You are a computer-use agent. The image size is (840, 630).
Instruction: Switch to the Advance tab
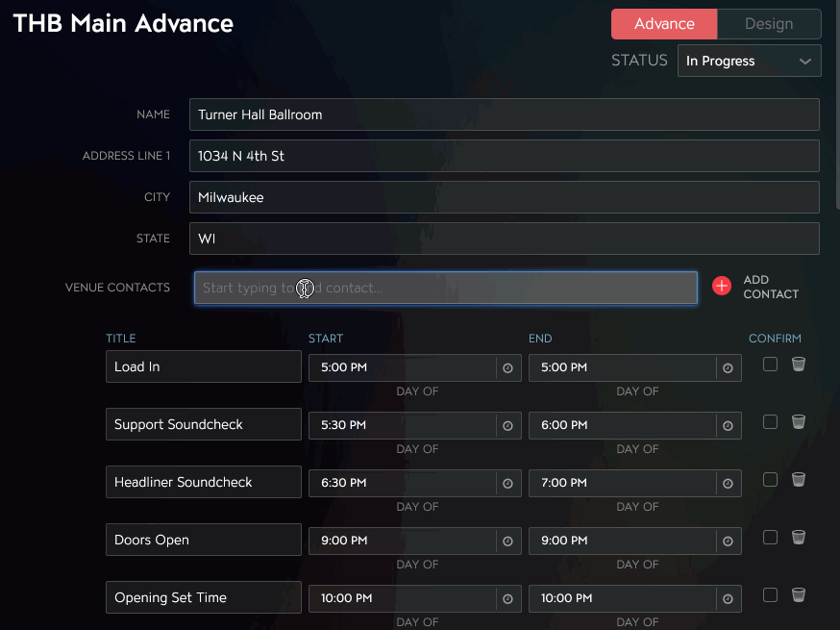[x=664, y=24]
